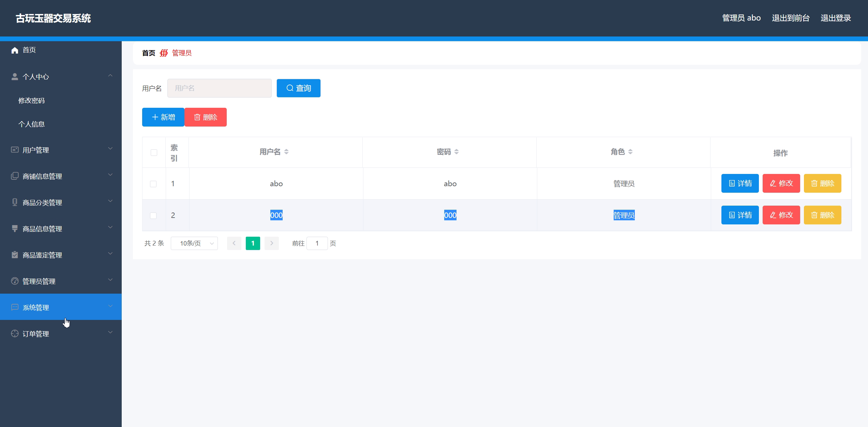Click role cell 管理员 in row 1
Viewport: 868px width, 427px height.
click(x=624, y=184)
